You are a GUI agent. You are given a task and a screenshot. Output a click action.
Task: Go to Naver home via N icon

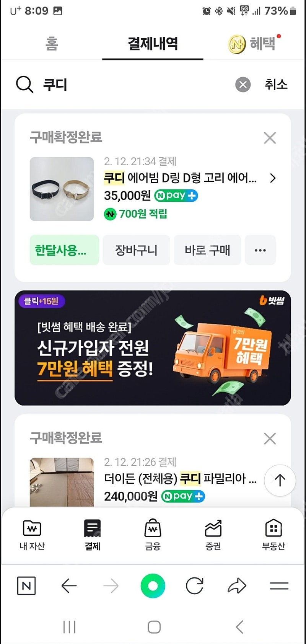click(x=26, y=586)
